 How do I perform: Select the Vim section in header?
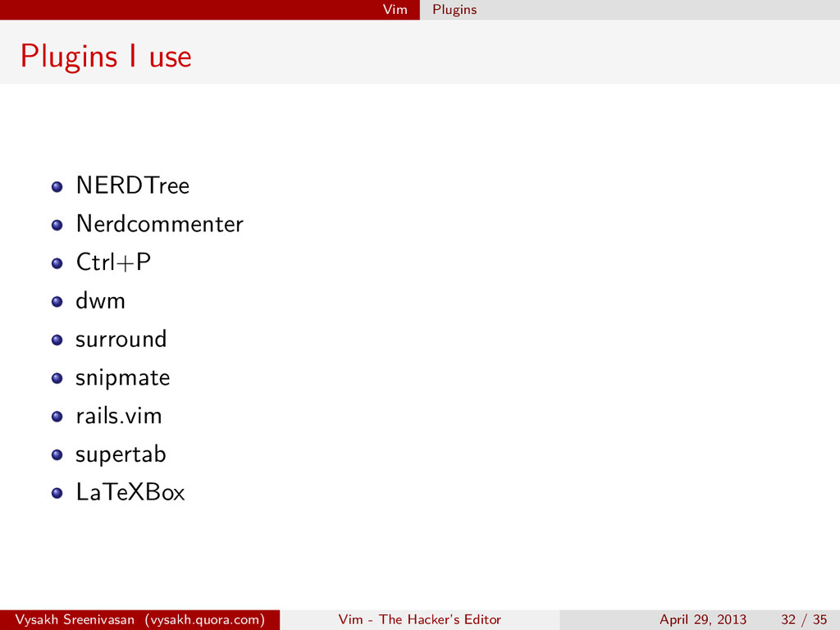(x=395, y=10)
